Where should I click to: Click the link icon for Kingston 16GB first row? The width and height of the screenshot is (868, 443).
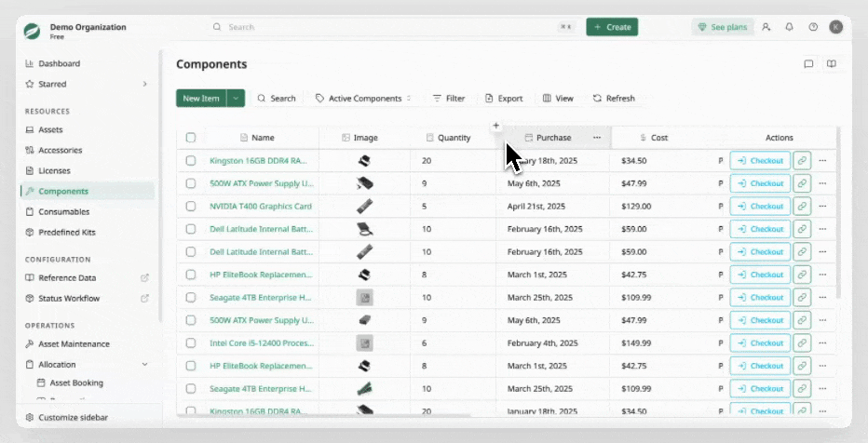pos(802,160)
